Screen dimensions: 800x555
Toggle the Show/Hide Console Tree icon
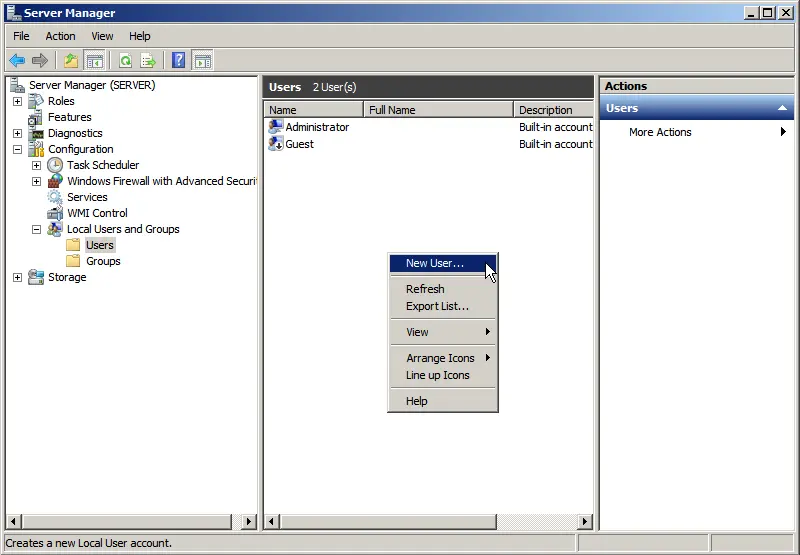click(94, 60)
